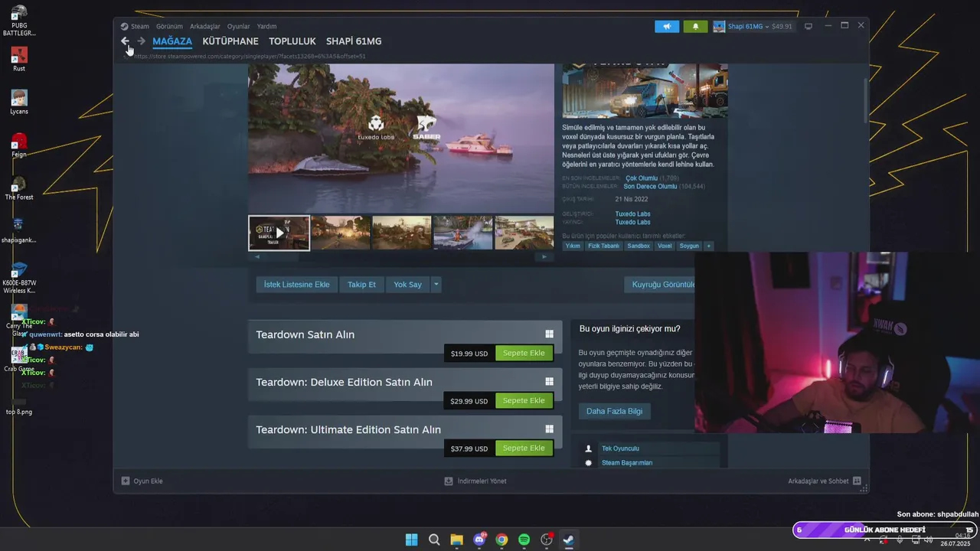Go to the MAĞAZA tab
This screenshot has width=980, height=551.
[x=172, y=41]
